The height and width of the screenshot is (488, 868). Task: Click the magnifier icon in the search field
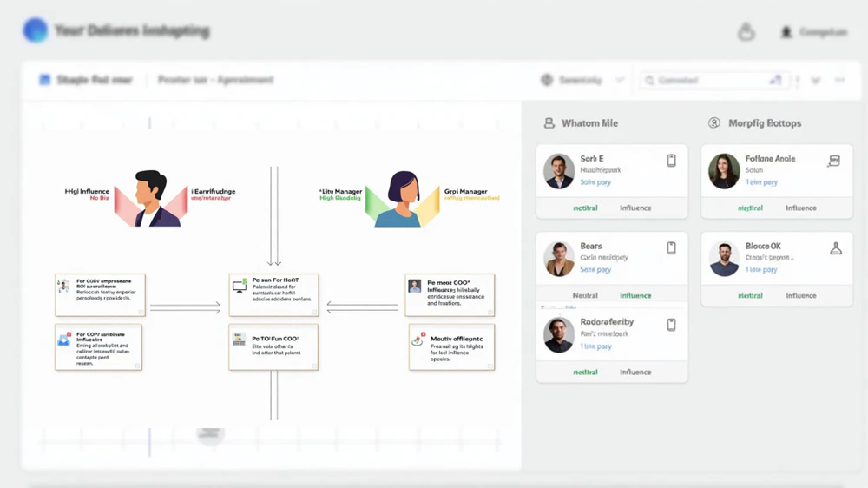(650, 80)
